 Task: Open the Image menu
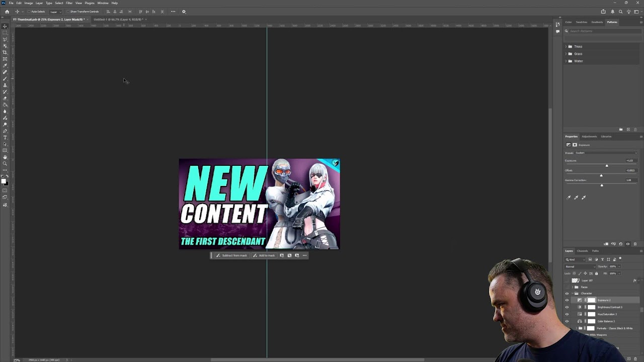tap(29, 3)
